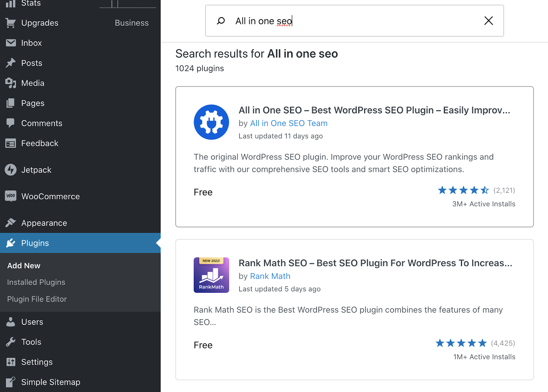Viewport: 548px width, 392px height.
Task: Click the Rank Math star rating
Action: pyautogui.click(x=461, y=343)
